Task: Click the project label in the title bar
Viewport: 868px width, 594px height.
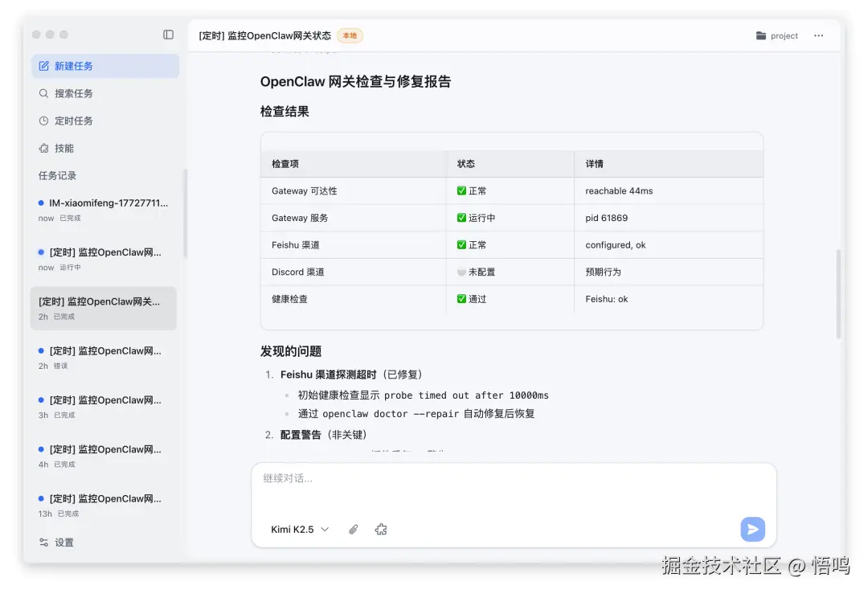Action: point(784,35)
